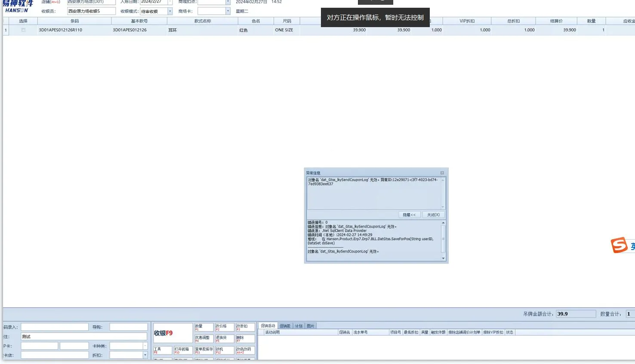This screenshot has width=635, height=364.
Task: Open the 工具 F8 tools button
Action: 162,350
